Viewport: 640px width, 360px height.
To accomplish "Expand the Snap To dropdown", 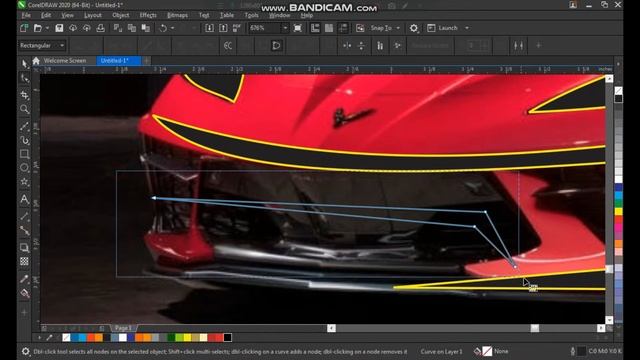I will click(x=398, y=28).
